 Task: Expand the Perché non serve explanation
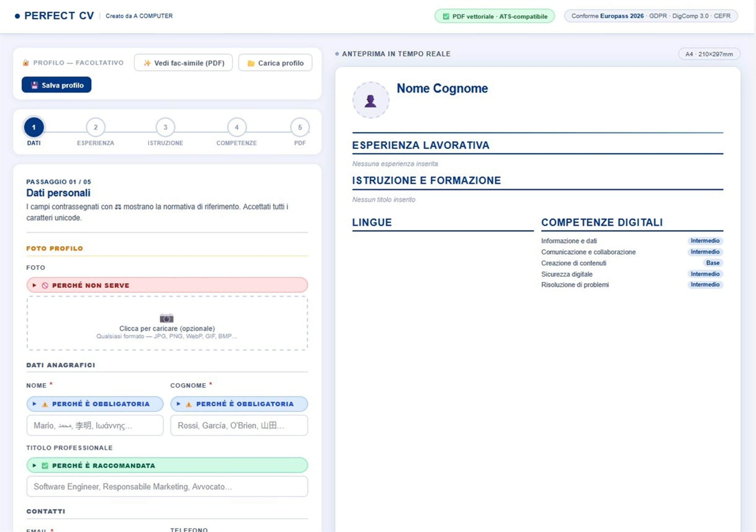pos(167,285)
